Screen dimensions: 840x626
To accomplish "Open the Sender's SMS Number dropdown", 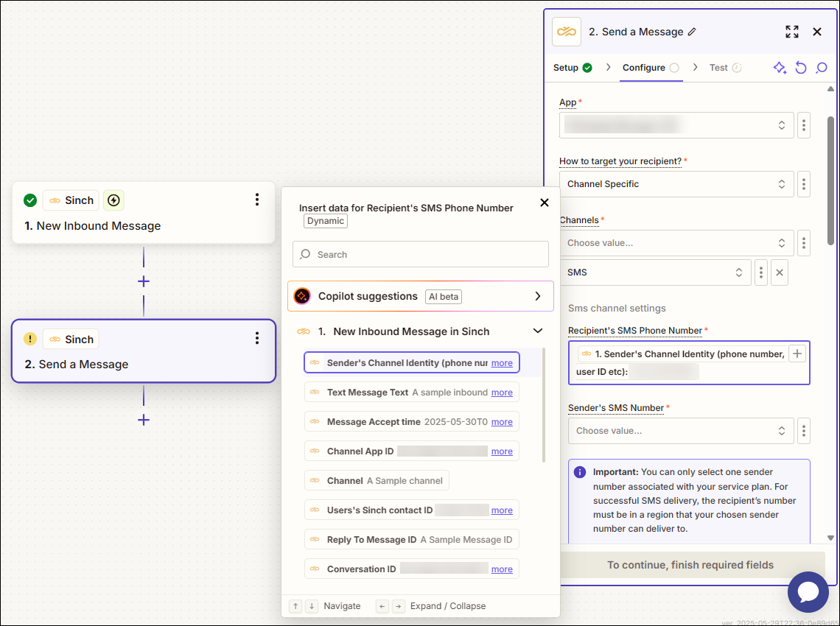I will [x=681, y=430].
